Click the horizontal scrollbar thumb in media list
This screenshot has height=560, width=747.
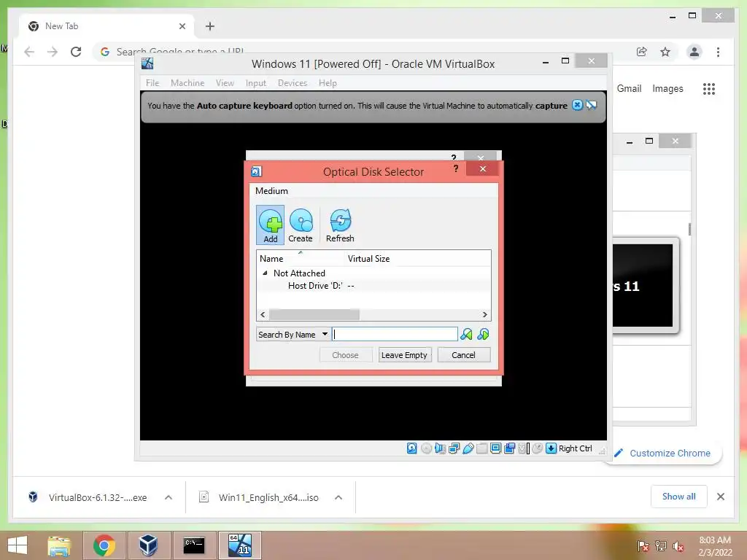pyautogui.click(x=314, y=314)
